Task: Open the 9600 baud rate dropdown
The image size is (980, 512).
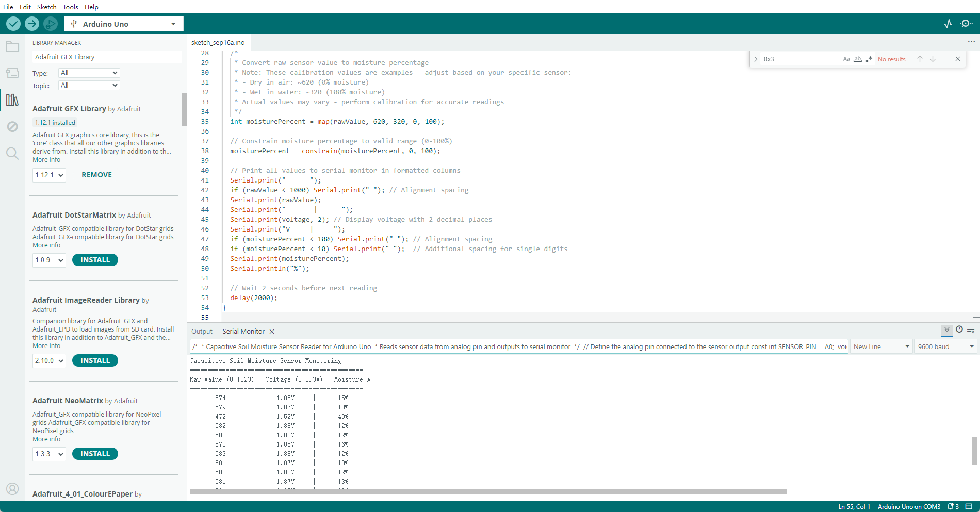Action: 946,346
